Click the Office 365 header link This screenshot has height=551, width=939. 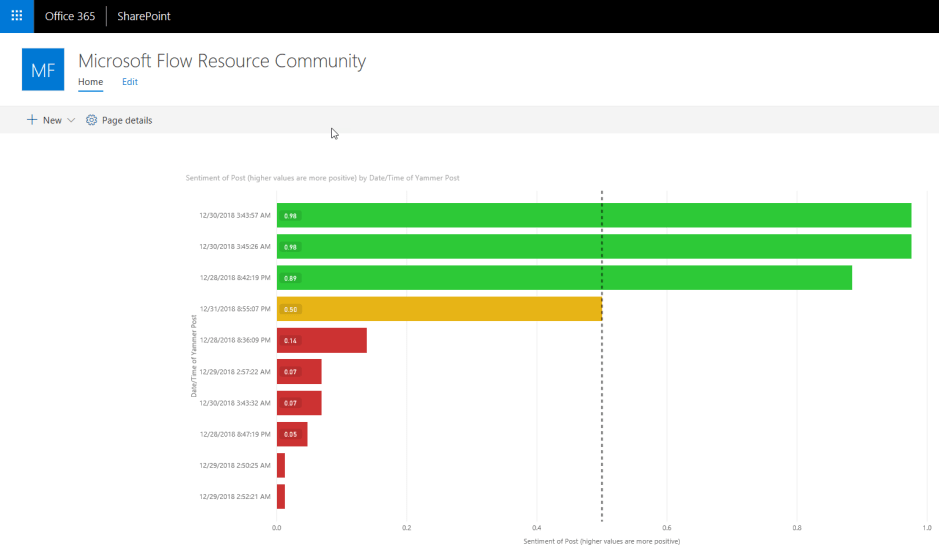pyautogui.click(x=70, y=16)
